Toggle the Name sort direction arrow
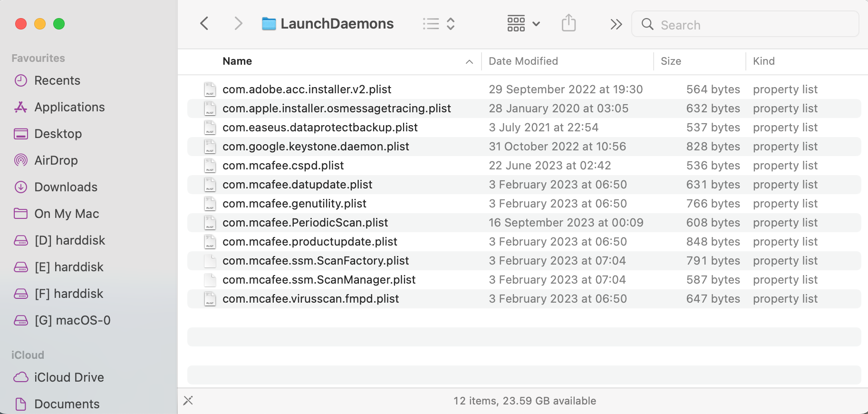Screen dimensions: 868x414 click(x=469, y=62)
